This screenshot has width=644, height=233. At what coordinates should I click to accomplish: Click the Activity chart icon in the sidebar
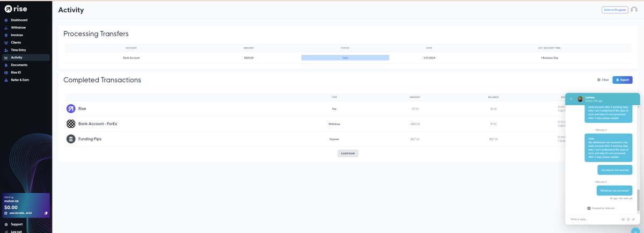click(x=6, y=57)
